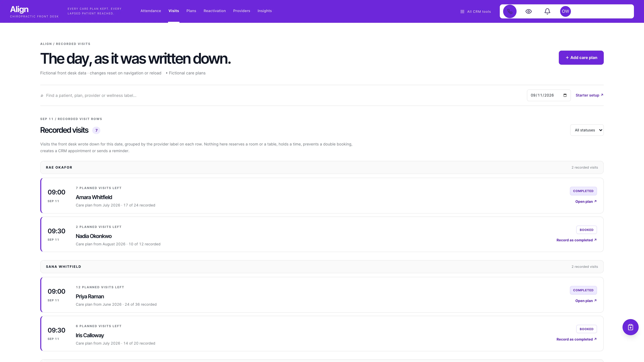
Task: Click the Recorded visits count badge 7
Action: point(96,130)
